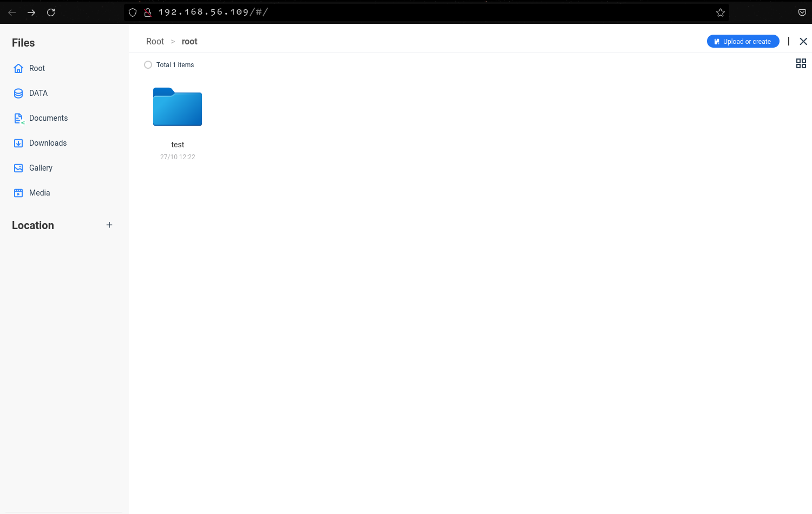Click the 27/10 12:22 date text
This screenshot has height=514, width=812.
[178, 157]
